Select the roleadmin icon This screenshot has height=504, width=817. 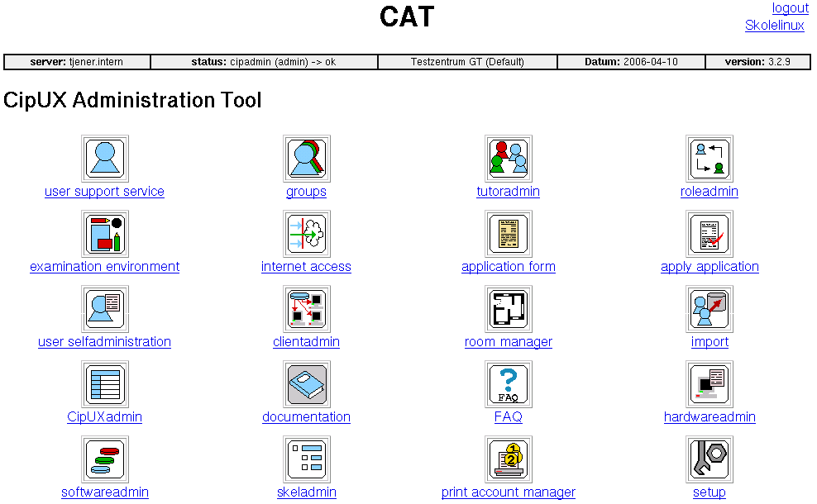click(x=709, y=159)
